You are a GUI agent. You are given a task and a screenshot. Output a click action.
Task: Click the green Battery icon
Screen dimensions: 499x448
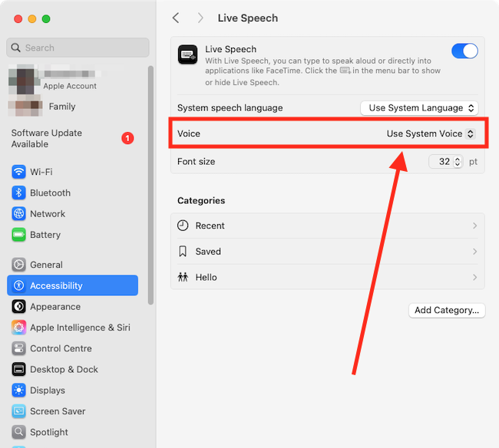(18, 235)
